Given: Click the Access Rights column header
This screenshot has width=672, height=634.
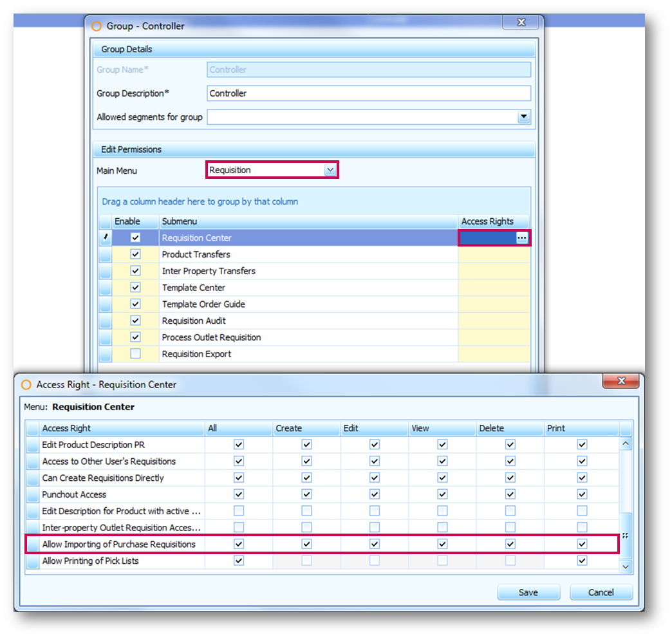Looking at the screenshot, I should [493, 221].
